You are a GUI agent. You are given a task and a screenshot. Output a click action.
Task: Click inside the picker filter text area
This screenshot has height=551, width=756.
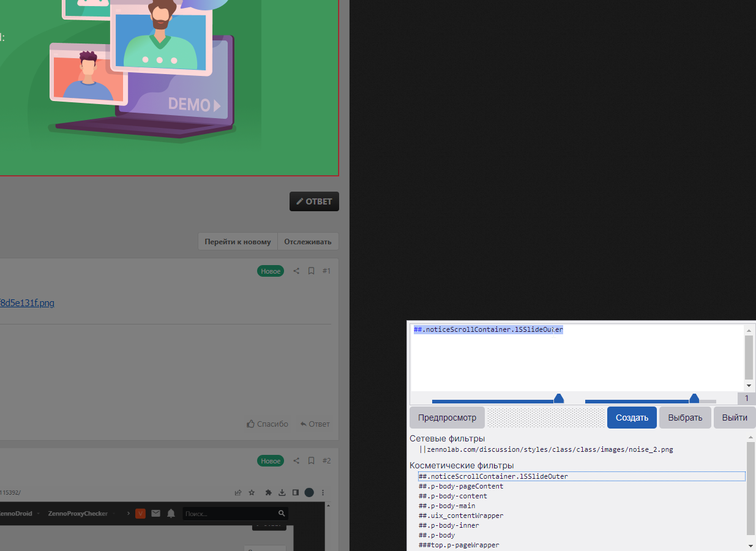pyautogui.click(x=577, y=358)
